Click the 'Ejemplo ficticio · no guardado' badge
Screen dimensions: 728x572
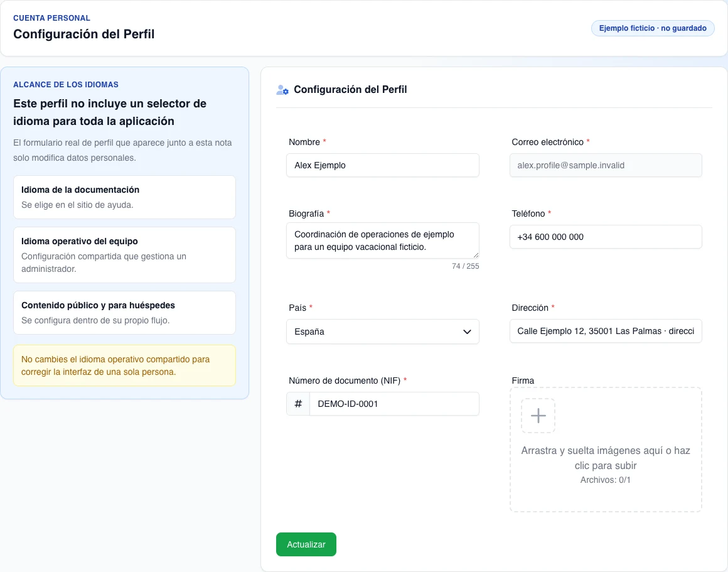(652, 28)
